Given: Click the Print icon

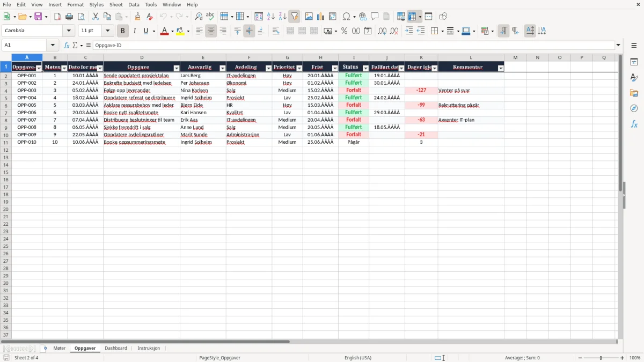Looking at the screenshot, I should coord(69,17).
